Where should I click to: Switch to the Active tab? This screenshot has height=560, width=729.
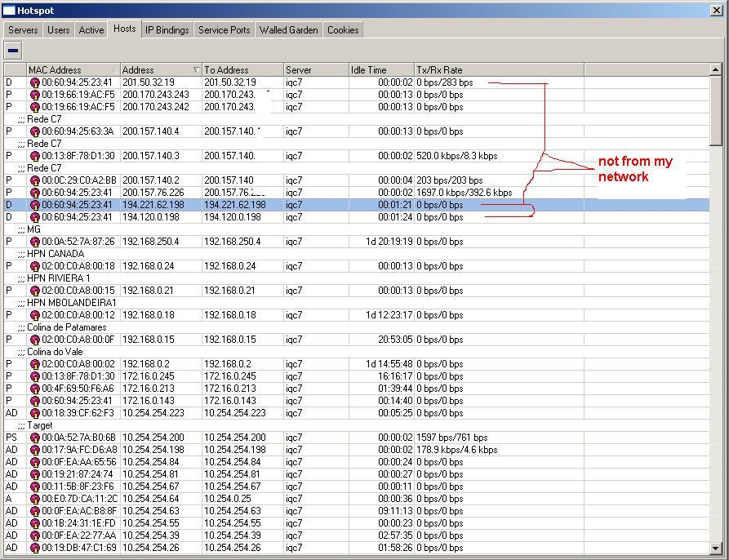(x=91, y=30)
